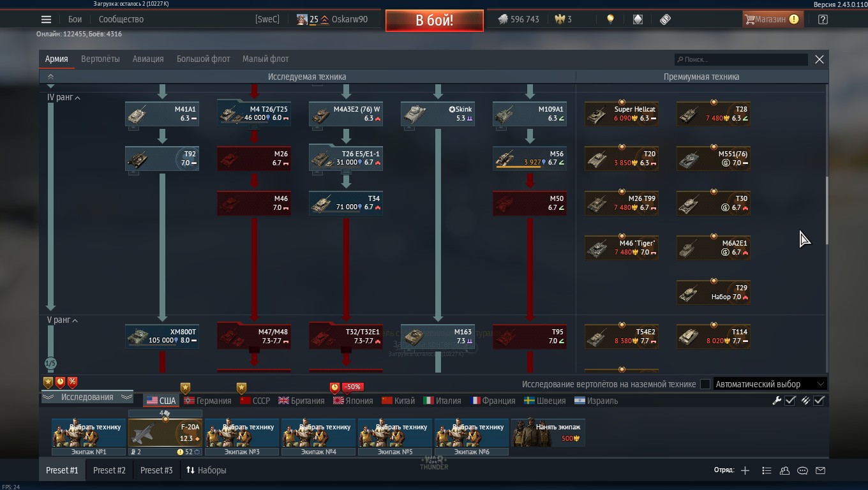Click Нанять экипаж for 500 eagles

pos(548,433)
